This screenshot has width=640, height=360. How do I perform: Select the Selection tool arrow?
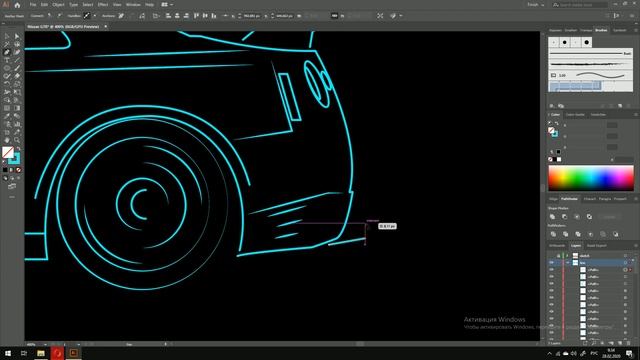[7, 37]
